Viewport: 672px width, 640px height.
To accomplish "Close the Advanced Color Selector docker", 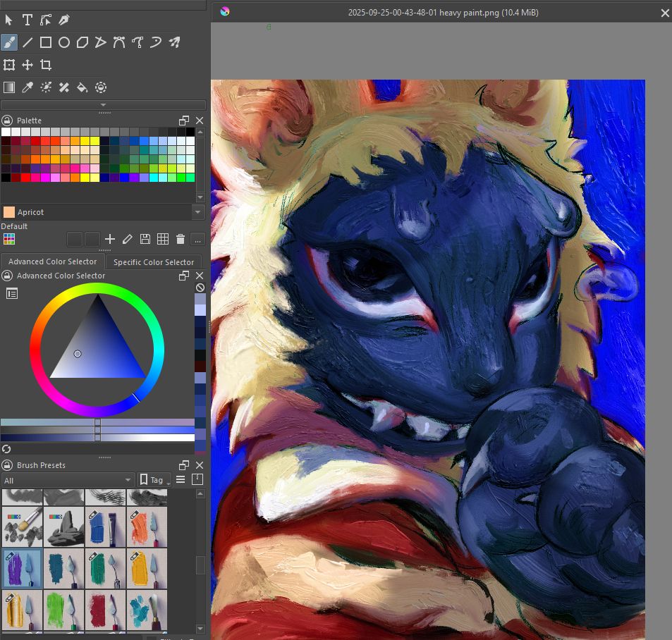I will click(x=200, y=276).
